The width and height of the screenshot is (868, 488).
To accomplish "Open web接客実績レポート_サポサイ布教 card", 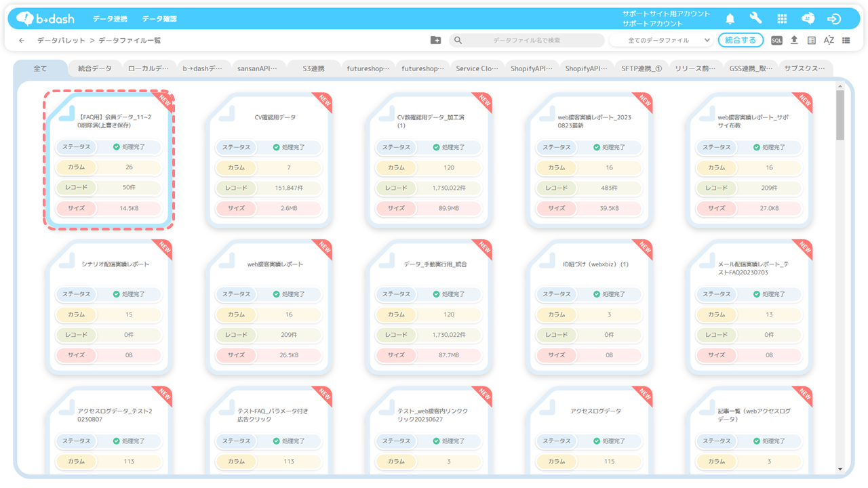I will 749,160.
